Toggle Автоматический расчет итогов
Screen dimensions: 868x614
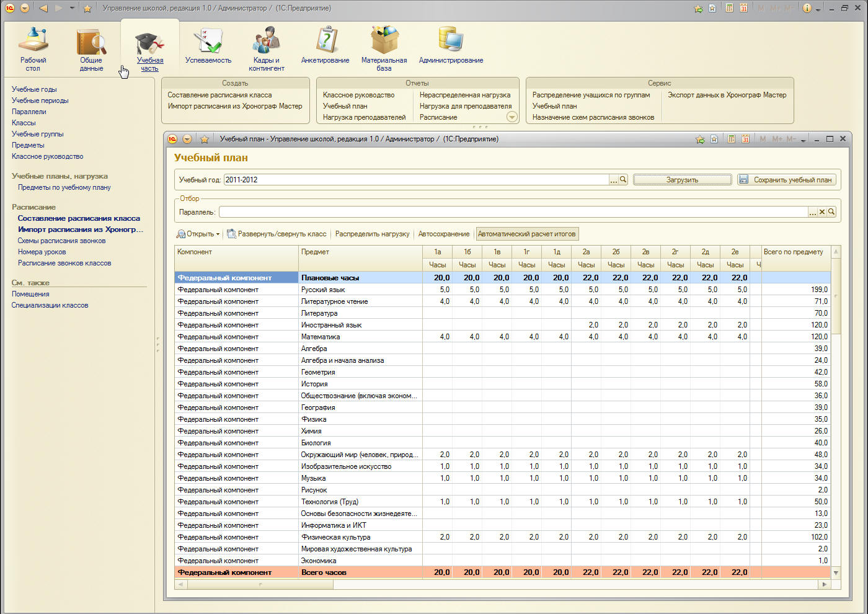pyautogui.click(x=527, y=234)
